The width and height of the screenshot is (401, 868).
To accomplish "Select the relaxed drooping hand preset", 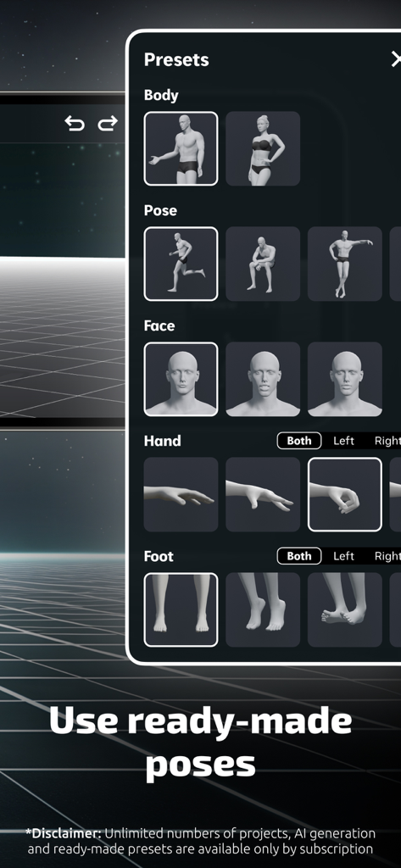I will (x=263, y=494).
